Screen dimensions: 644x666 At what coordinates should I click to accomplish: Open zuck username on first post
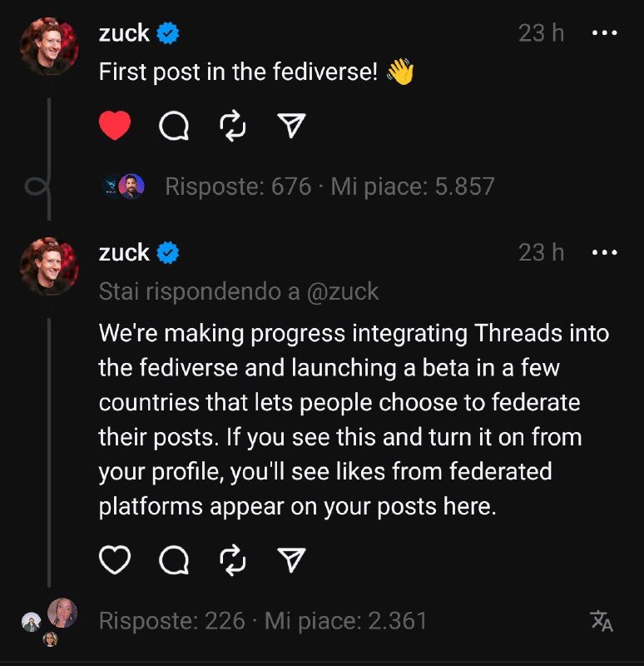pos(124,33)
